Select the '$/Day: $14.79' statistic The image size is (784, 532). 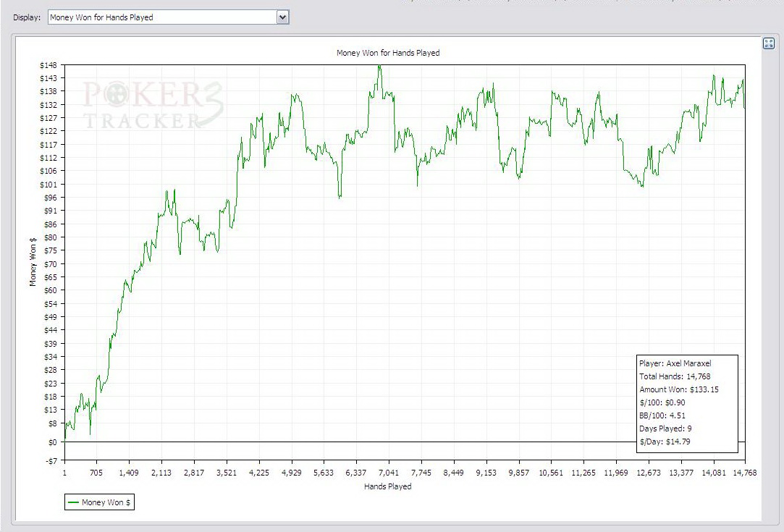click(x=665, y=442)
